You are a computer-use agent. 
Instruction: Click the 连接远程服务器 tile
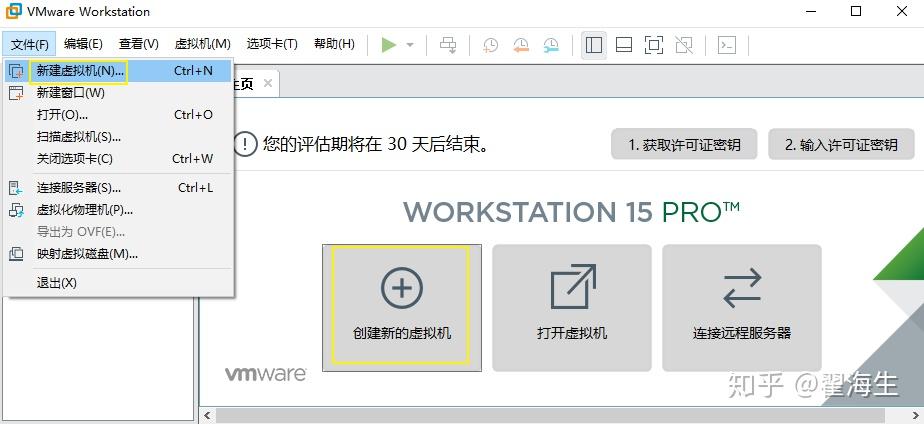tap(742, 308)
